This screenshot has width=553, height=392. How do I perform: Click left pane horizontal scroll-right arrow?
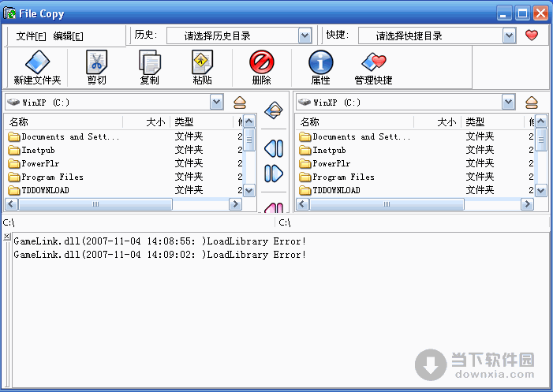[236, 204]
